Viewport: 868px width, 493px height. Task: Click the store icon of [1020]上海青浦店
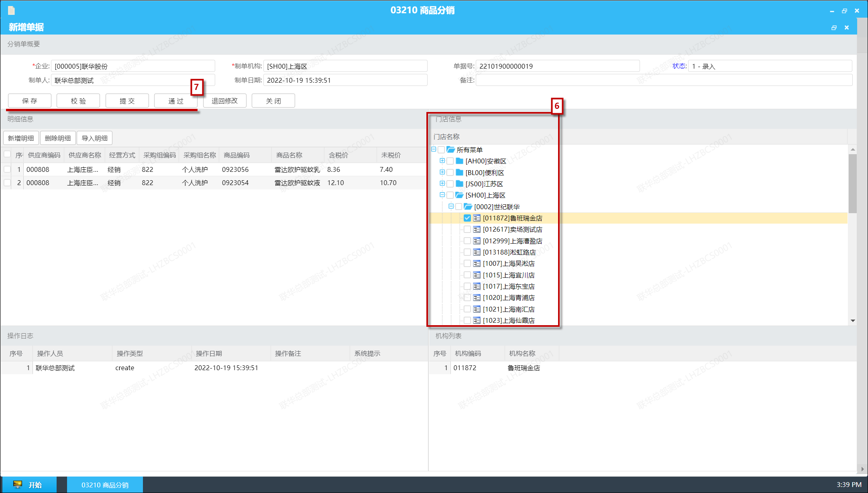[x=477, y=297]
